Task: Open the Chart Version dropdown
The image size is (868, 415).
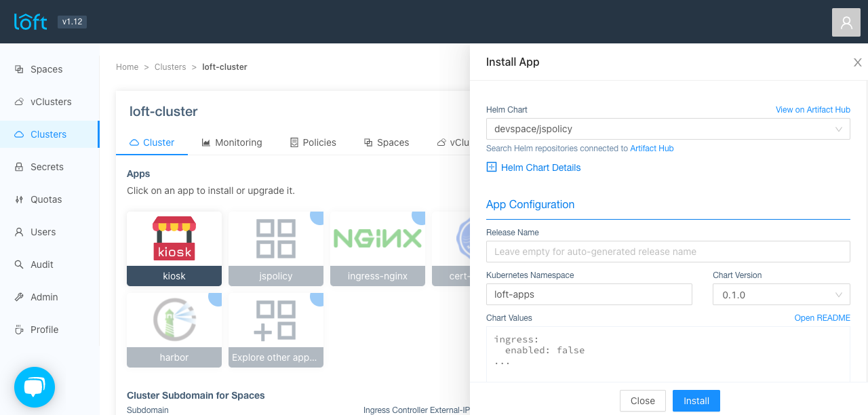Action: point(781,295)
